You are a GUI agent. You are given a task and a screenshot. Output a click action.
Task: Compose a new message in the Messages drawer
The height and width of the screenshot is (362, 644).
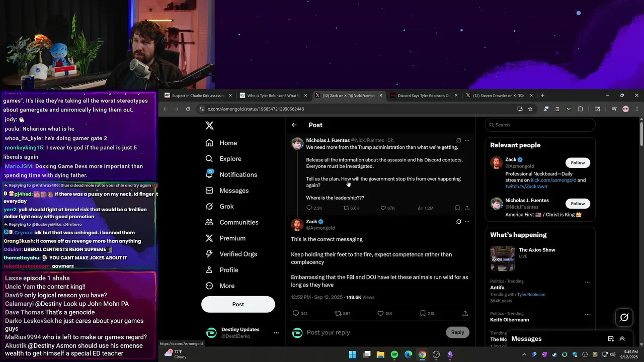click(x=611, y=339)
